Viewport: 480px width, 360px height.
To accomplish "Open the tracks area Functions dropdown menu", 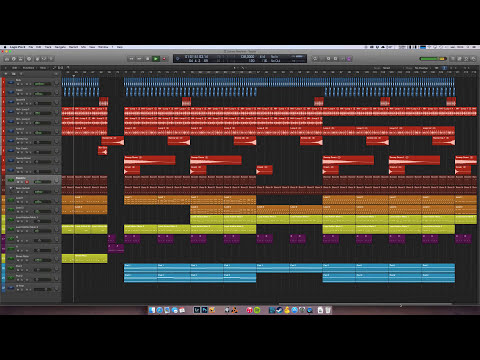I will click(29, 68).
